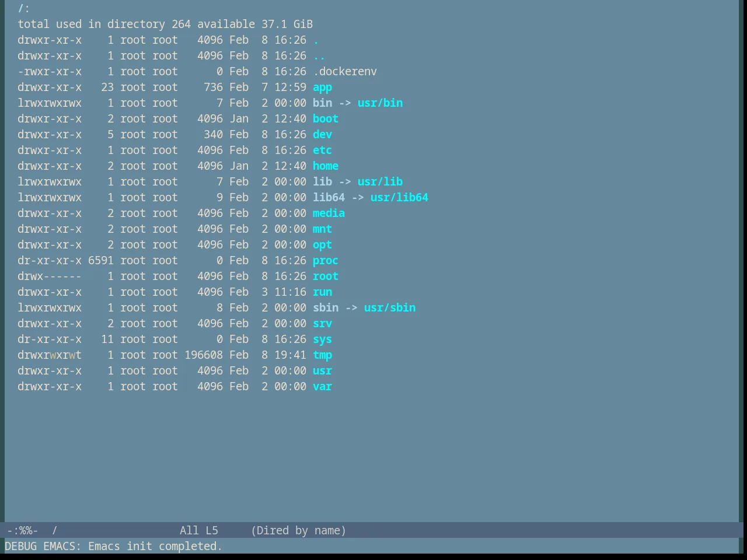Click the '/' buffer name in mode line

[x=54, y=531]
